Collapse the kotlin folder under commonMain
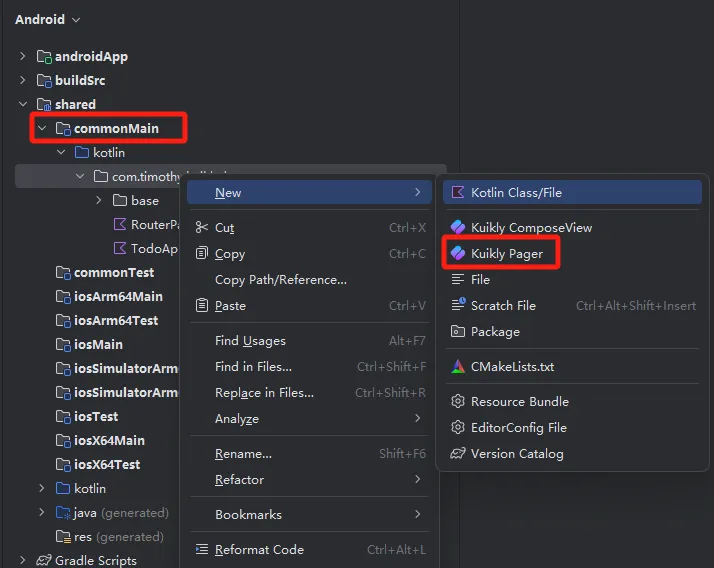This screenshot has width=714, height=568. [x=61, y=152]
